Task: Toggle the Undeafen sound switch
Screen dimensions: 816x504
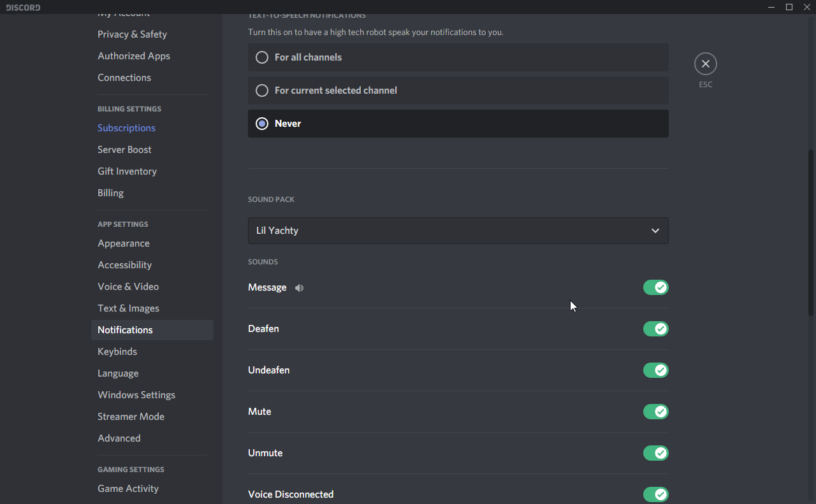Action: pyautogui.click(x=655, y=370)
